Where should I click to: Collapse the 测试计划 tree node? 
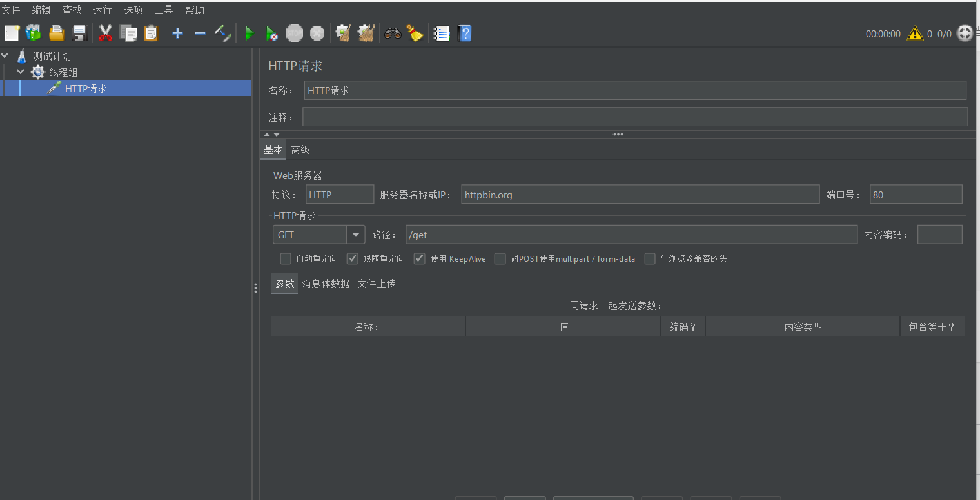[x=5, y=55]
